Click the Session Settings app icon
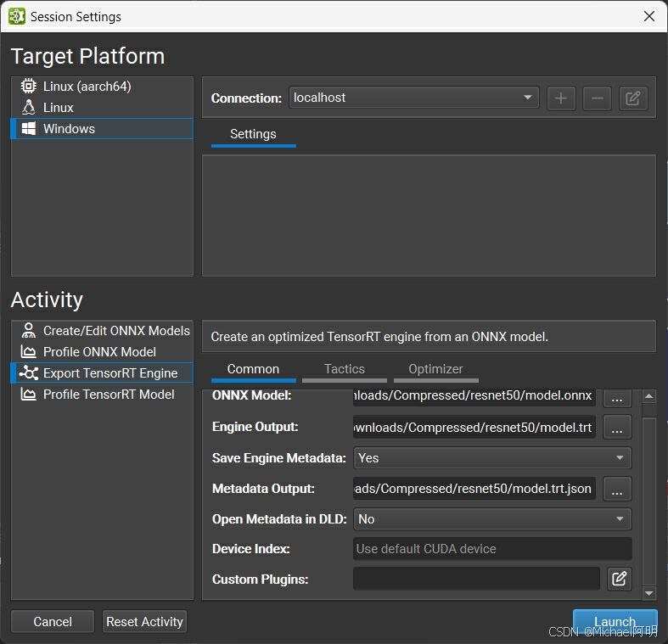The height and width of the screenshot is (644, 668). click(x=17, y=16)
